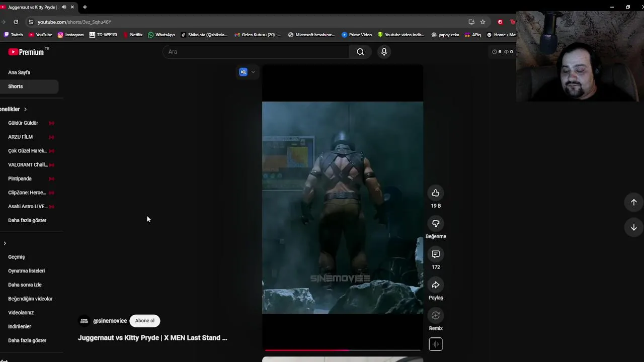Expand the IQ extension dropdown arrow
Image resolution: width=644 pixels, height=362 pixels.
coord(253,72)
